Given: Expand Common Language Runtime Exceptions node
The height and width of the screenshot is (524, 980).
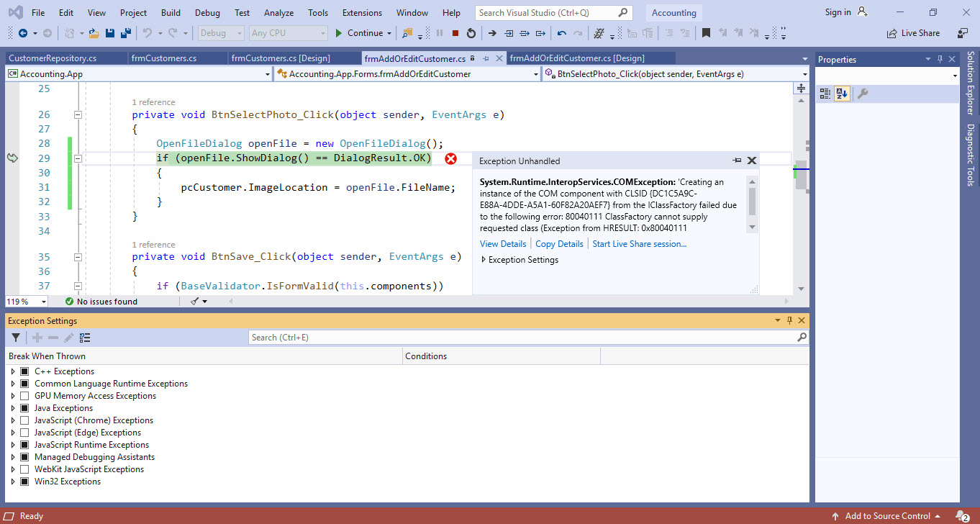Looking at the screenshot, I should 13,384.
